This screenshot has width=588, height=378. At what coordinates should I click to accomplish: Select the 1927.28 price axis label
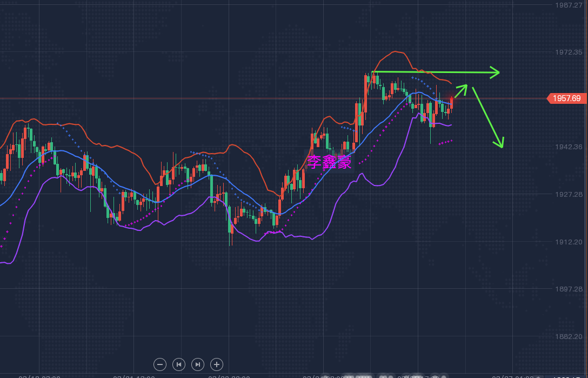(569, 194)
